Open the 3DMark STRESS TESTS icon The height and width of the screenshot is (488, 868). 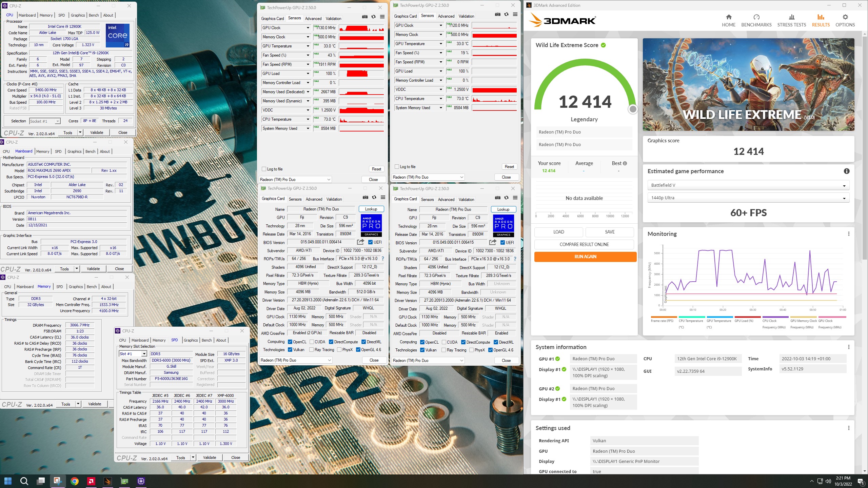(x=791, y=17)
